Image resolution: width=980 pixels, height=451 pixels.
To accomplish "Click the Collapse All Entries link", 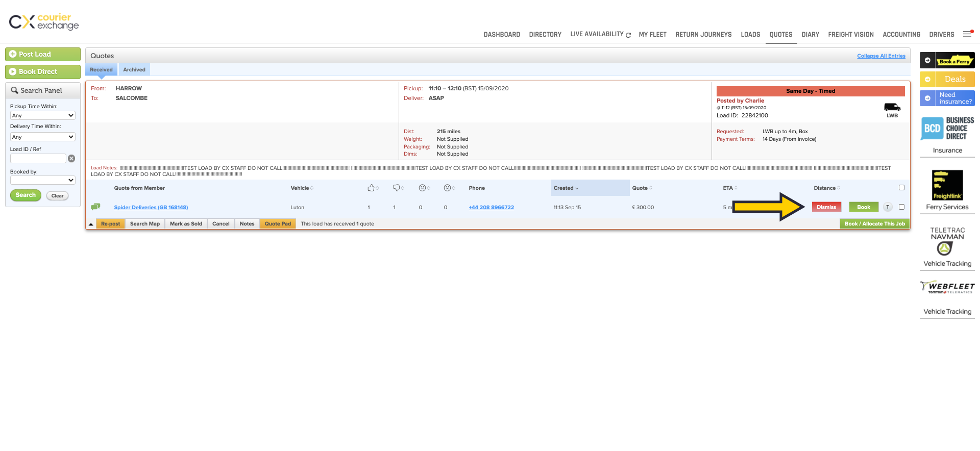I will pos(881,56).
